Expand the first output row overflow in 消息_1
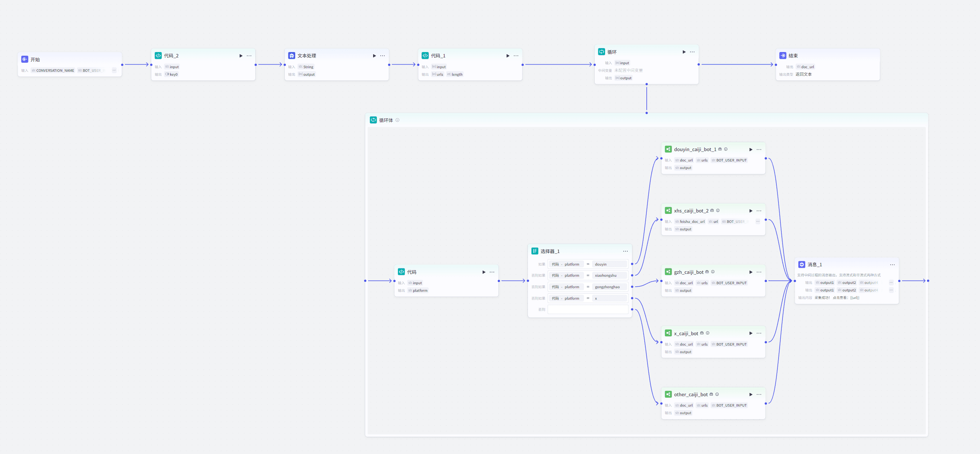980x454 pixels. 891,282
